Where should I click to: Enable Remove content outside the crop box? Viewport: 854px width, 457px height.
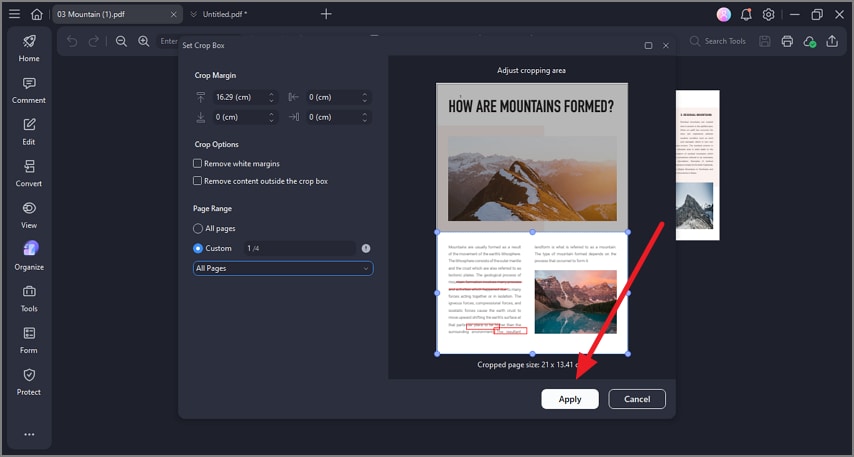click(x=197, y=181)
